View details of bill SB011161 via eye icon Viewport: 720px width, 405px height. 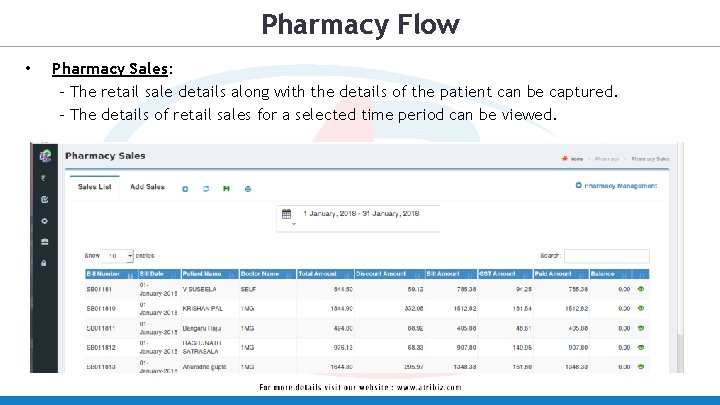coord(641,291)
